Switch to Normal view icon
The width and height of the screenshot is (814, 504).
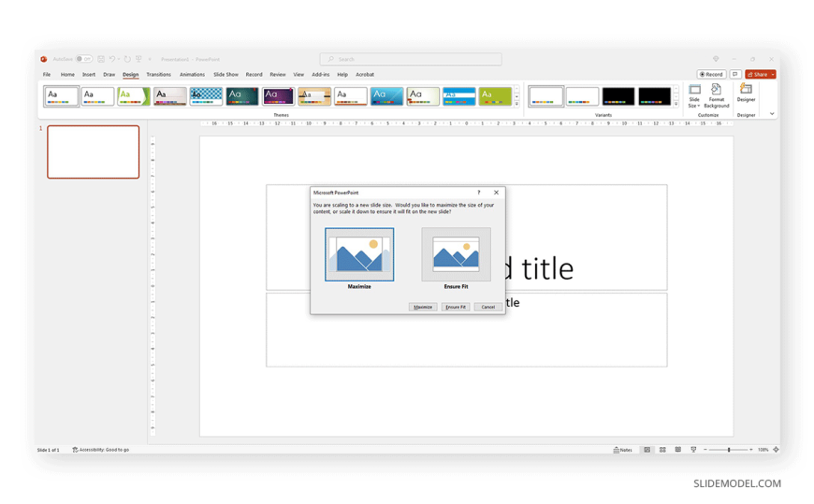click(x=647, y=450)
